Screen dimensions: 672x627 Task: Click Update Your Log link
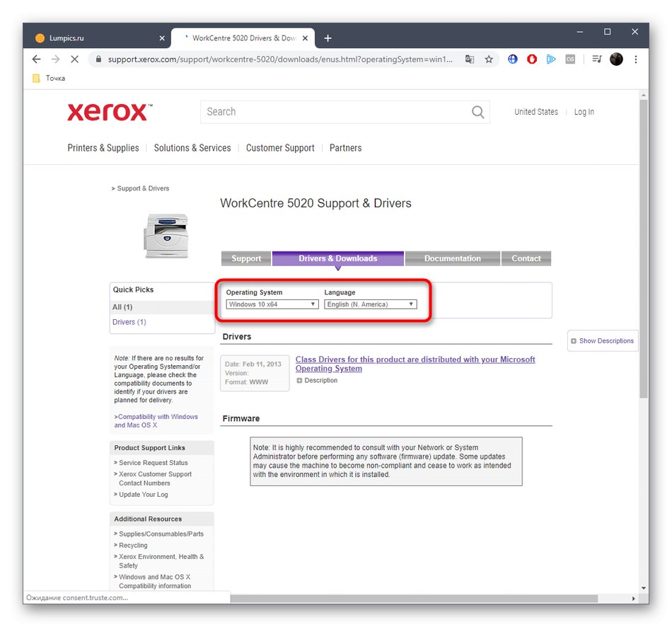click(144, 495)
